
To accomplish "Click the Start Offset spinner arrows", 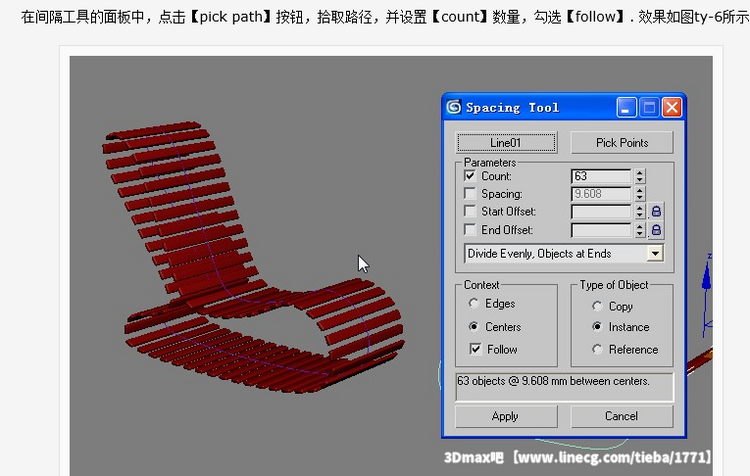I will point(640,211).
